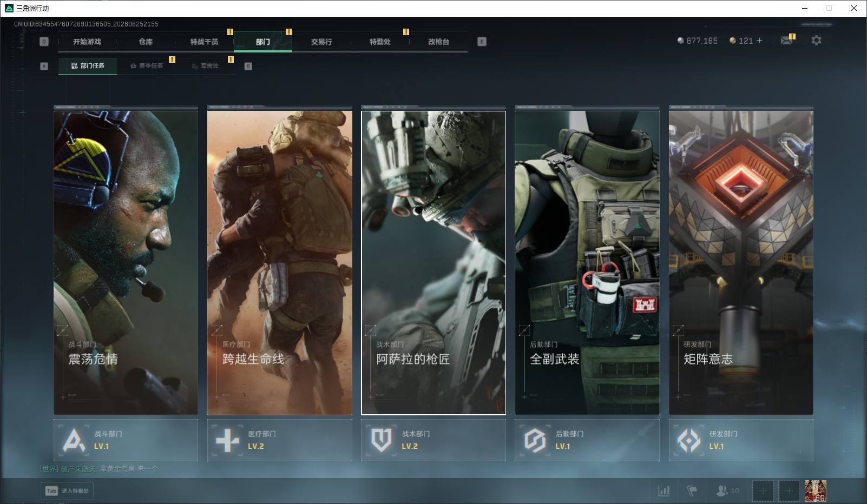Open the 赛季任务 sub-tab
Image resolution: width=867 pixels, height=504 pixels.
point(146,66)
